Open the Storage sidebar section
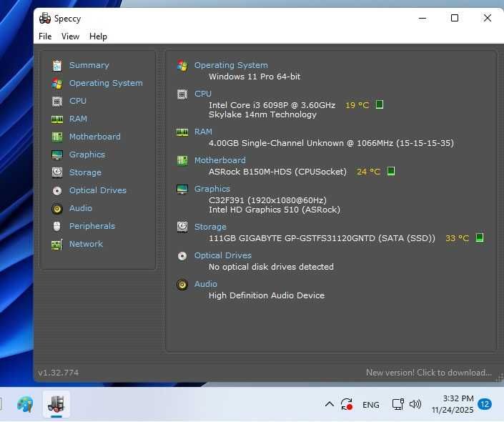This screenshot has height=422, width=504. 85,172
